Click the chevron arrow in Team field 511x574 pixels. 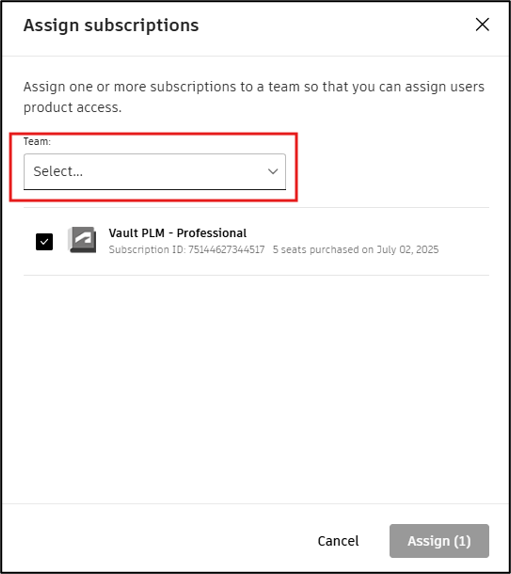(273, 171)
